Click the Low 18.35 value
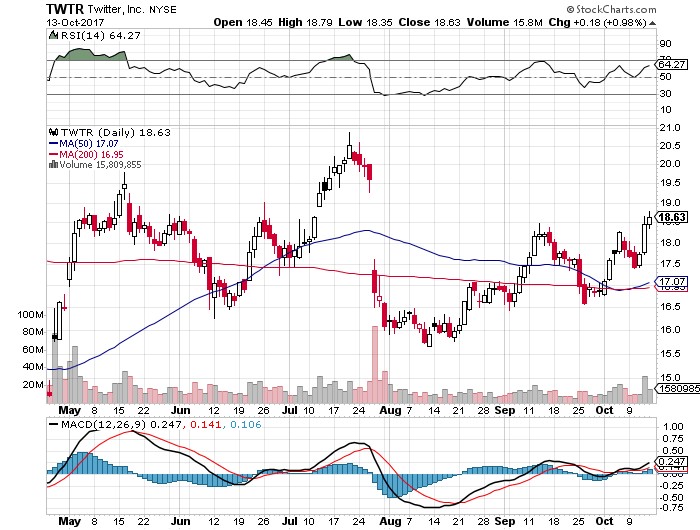Screen dimensions: 700x530 coord(365,22)
